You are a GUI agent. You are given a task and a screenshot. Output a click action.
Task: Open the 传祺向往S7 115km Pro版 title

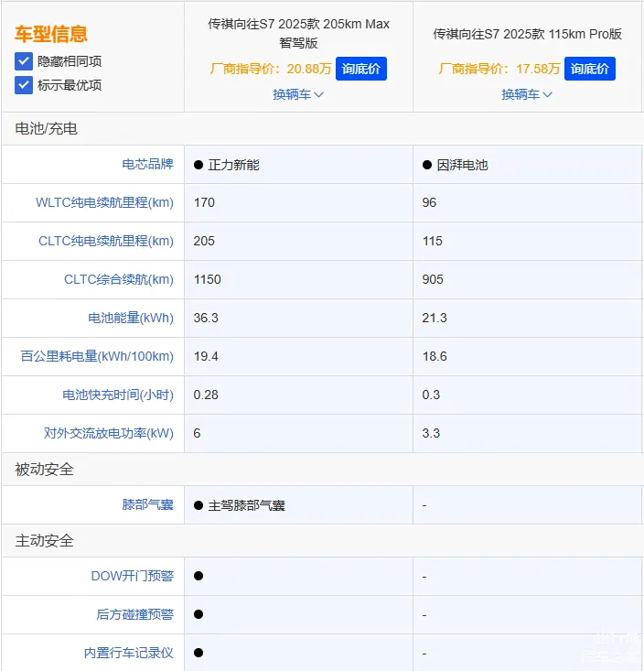point(527,34)
